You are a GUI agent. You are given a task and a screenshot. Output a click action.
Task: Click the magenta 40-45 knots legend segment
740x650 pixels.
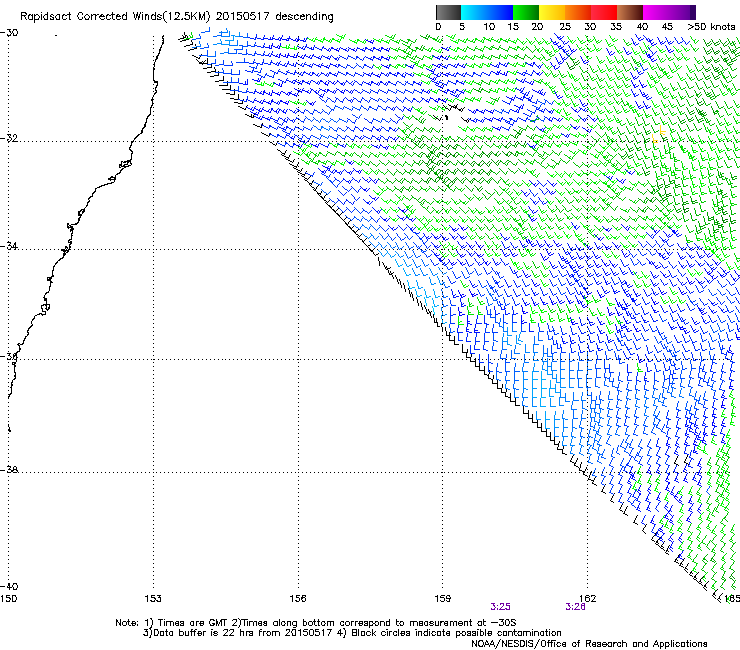pyautogui.click(x=656, y=13)
